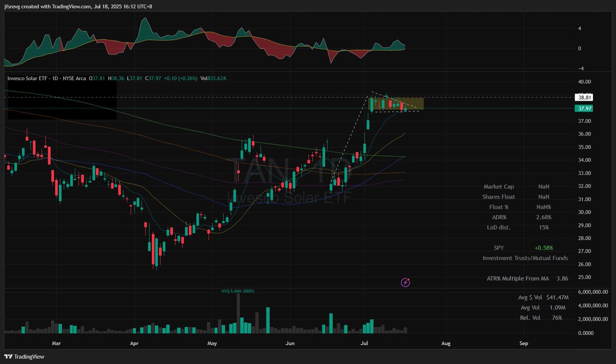Click the Apr label on the time axis
616x364 pixels.
(x=134, y=342)
